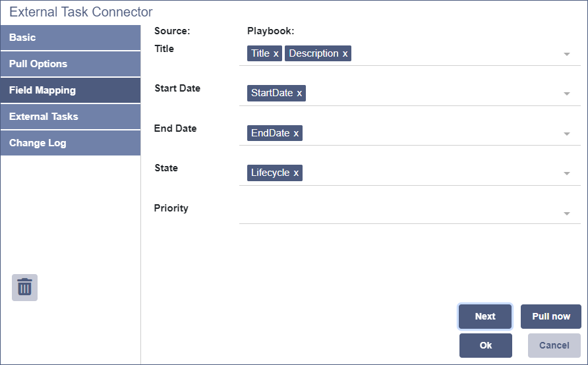
Task: Expand the End Date dropdown arrow
Action: tap(567, 134)
